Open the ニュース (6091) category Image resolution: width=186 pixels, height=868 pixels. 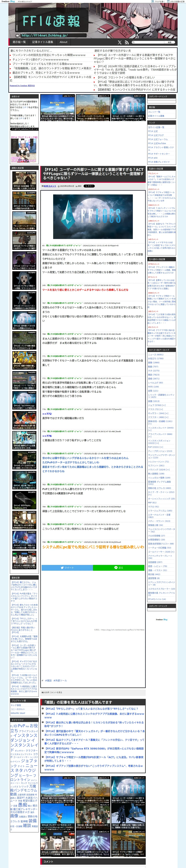point(156,354)
